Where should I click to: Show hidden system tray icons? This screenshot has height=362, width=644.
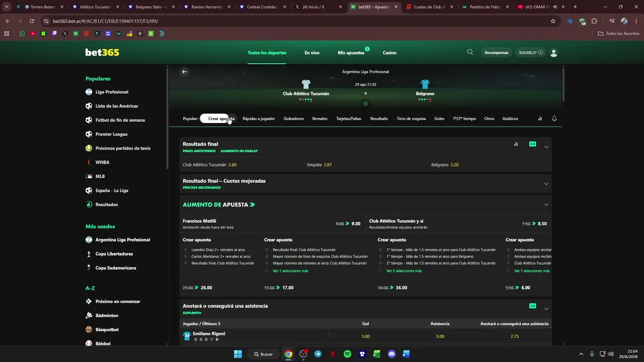pos(581,354)
